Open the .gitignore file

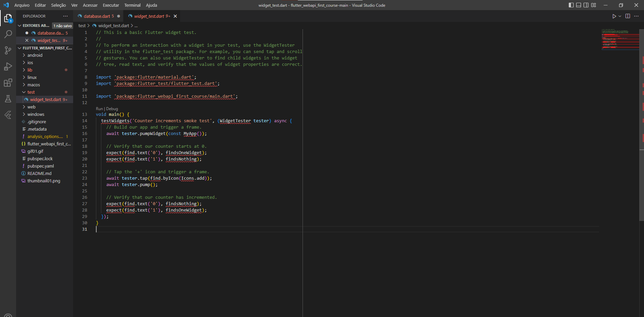click(x=45, y=122)
